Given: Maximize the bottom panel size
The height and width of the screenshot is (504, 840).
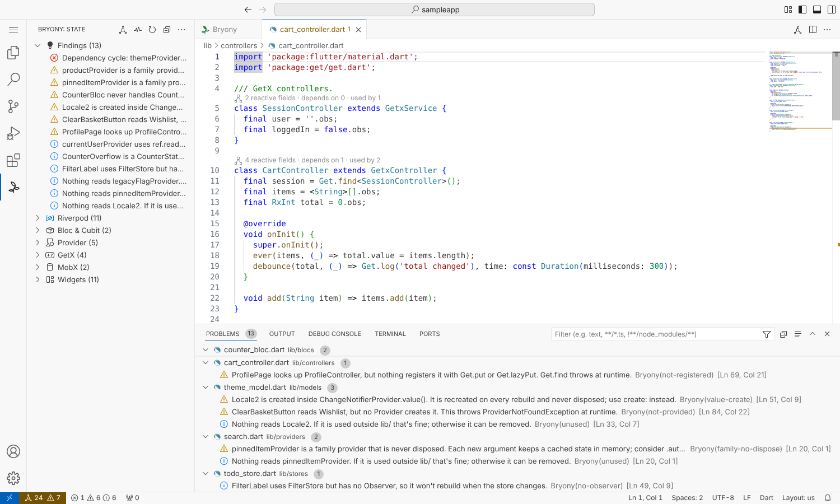Looking at the screenshot, I should click(813, 334).
